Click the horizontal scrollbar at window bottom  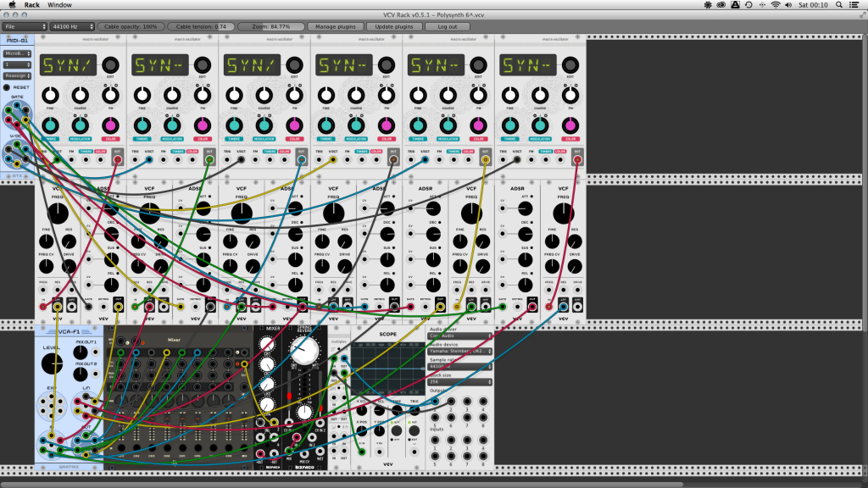point(342,485)
